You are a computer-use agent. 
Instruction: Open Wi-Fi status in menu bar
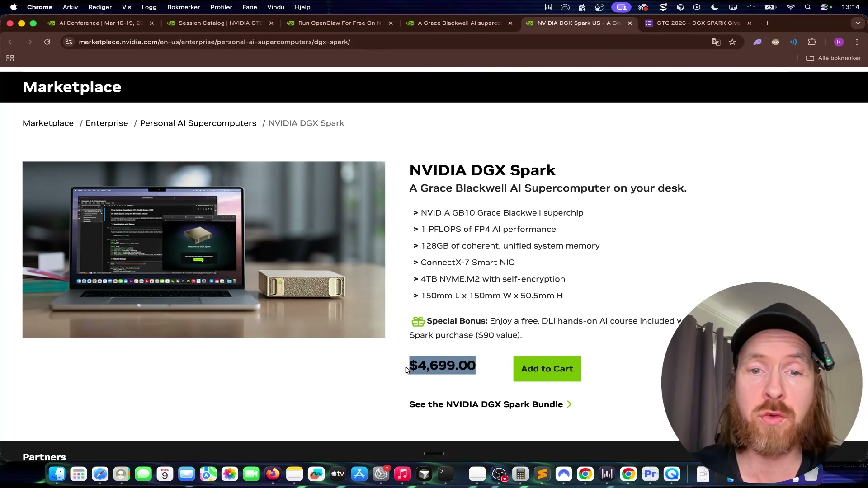[791, 7]
